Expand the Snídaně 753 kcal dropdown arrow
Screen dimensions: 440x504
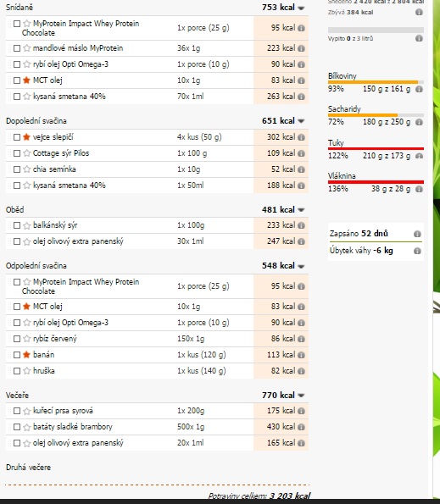[301, 8]
